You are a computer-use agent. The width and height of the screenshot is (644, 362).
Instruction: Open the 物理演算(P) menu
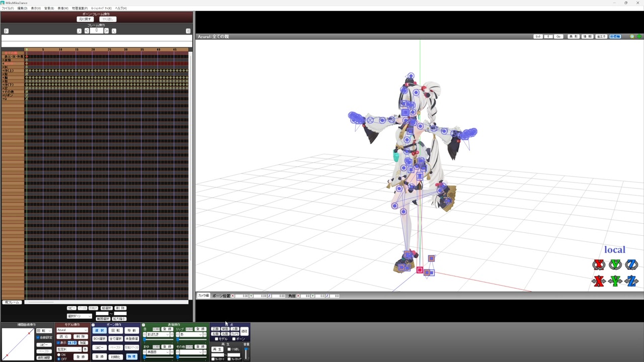[79, 9]
